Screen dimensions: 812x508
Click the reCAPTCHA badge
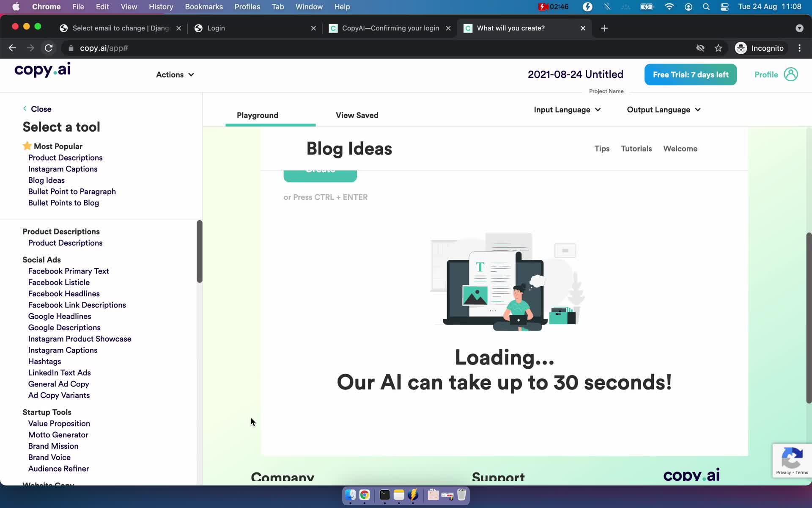click(792, 461)
